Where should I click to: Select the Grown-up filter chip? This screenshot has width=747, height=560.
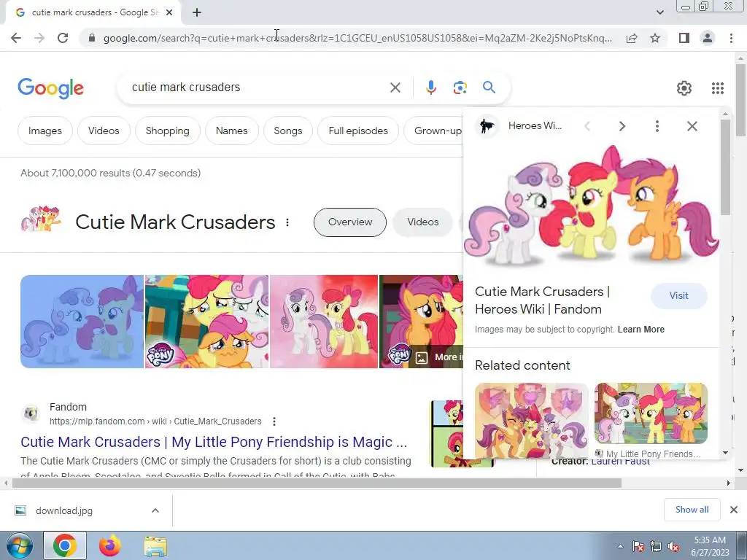433,131
